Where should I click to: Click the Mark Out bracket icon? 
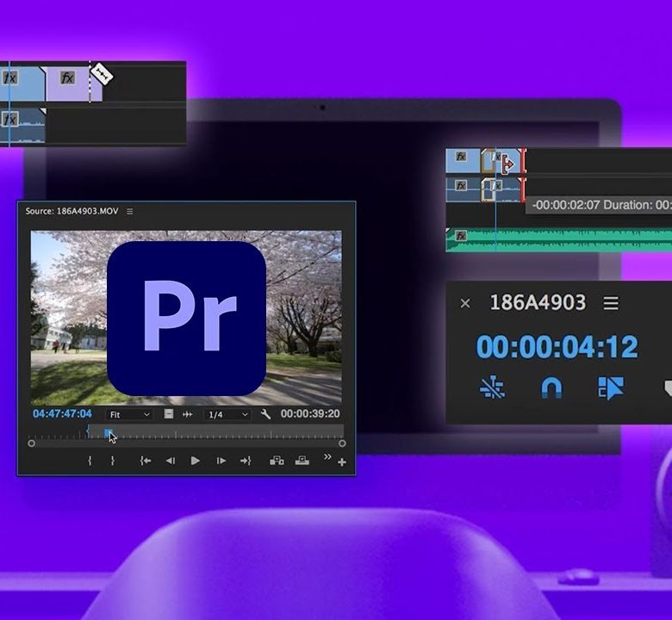pos(112,461)
